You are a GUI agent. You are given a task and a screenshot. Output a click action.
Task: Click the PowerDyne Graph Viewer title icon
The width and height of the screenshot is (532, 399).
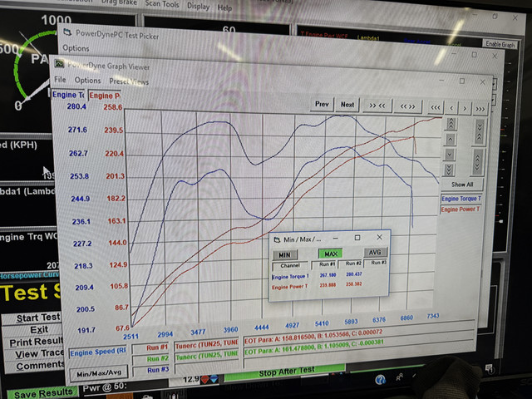click(60, 63)
